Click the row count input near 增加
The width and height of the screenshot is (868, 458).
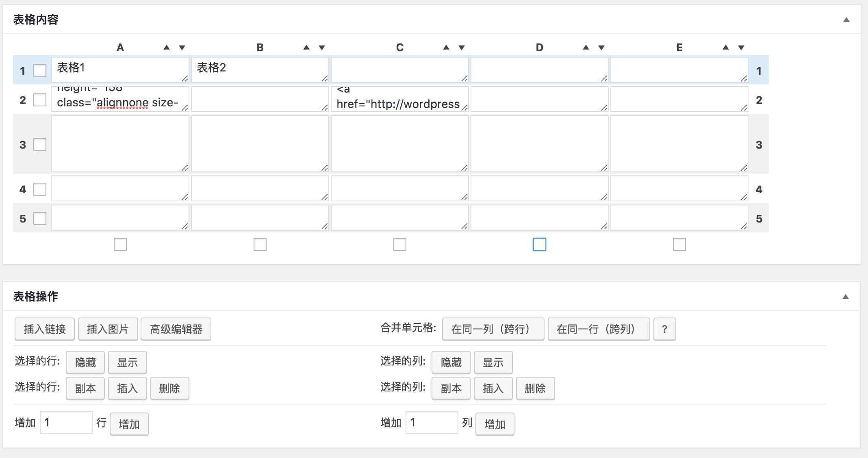tap(66, 423)
